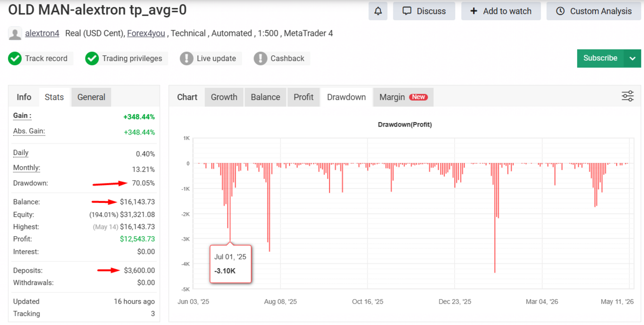
Task: Open Custom Analysis
Action: [594, 11]
